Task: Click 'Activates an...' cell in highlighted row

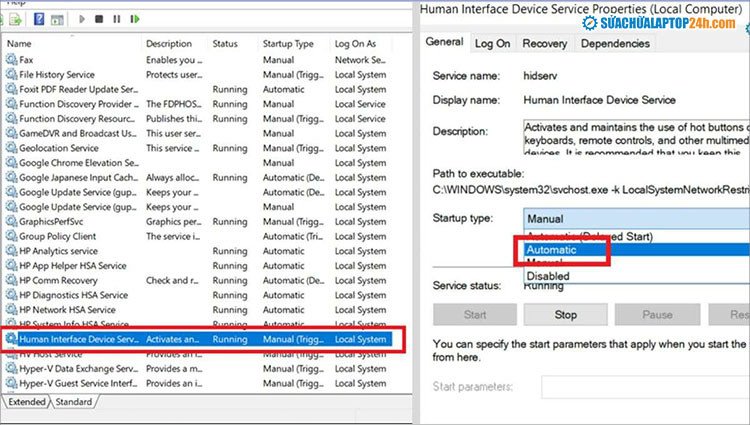Action: [x=172, y=339]
